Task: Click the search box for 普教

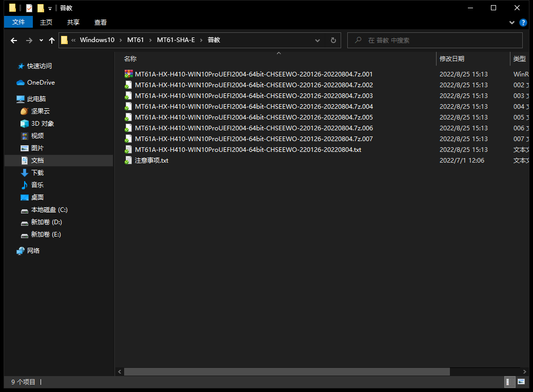Action: click(435, 41)
